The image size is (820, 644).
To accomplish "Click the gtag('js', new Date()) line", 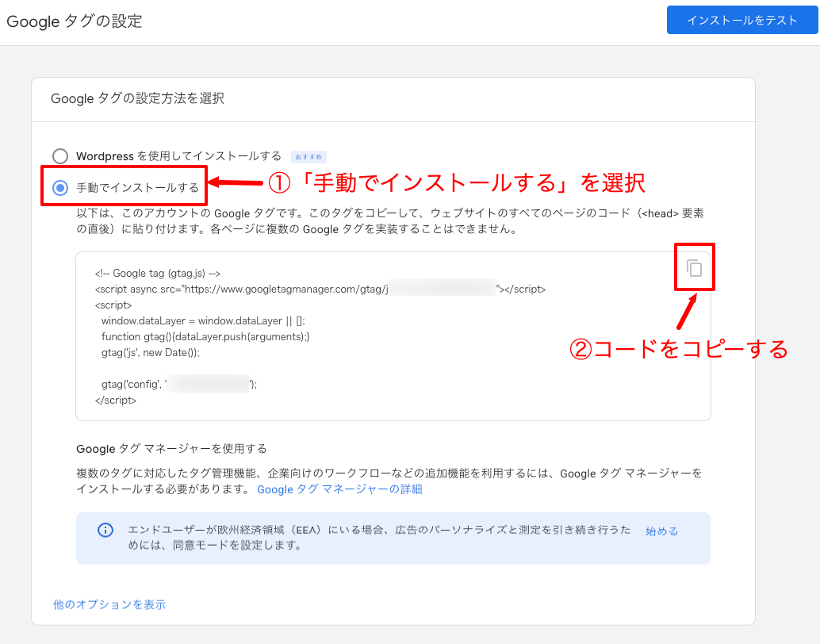I will 151,352.
